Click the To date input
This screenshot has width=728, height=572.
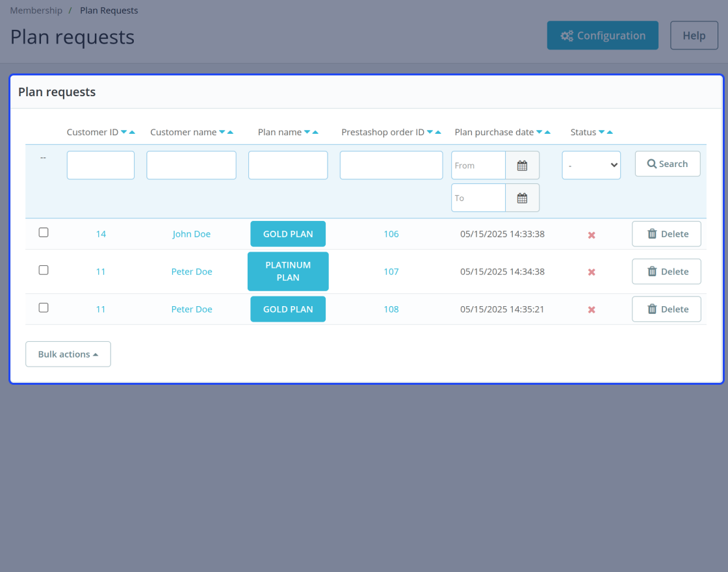478,198
